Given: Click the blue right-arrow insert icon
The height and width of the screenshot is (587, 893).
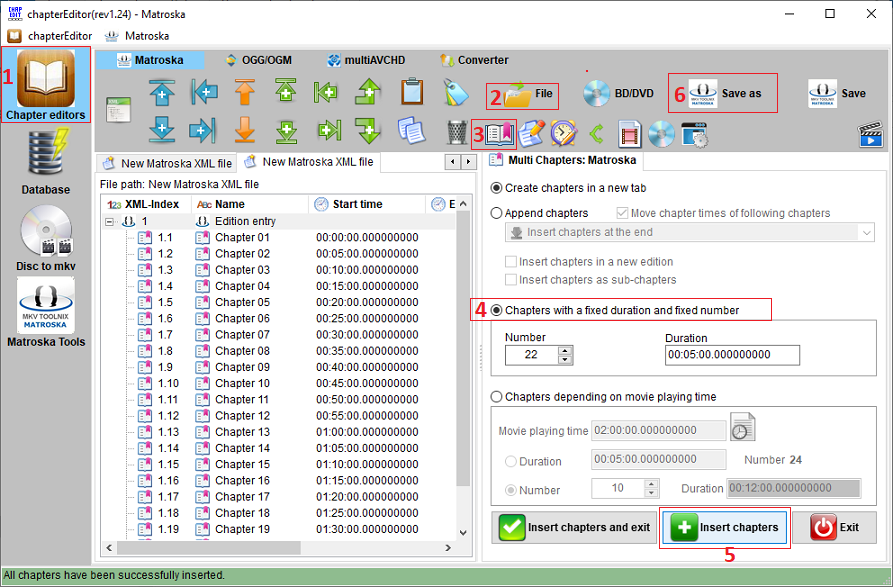Looking at the screenshot, I should pos(202,130).
